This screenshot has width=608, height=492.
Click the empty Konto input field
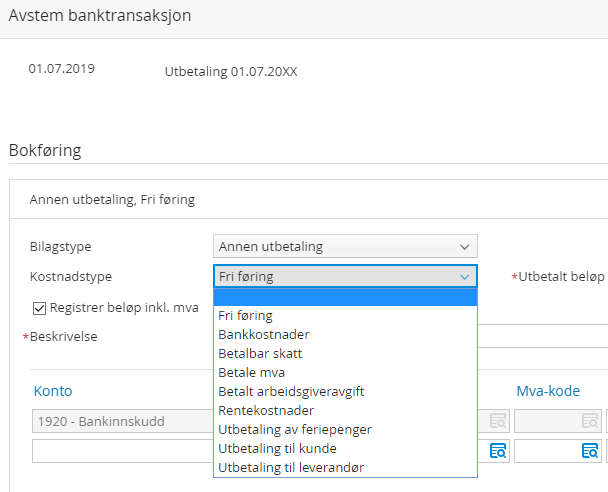click(120, 451)
